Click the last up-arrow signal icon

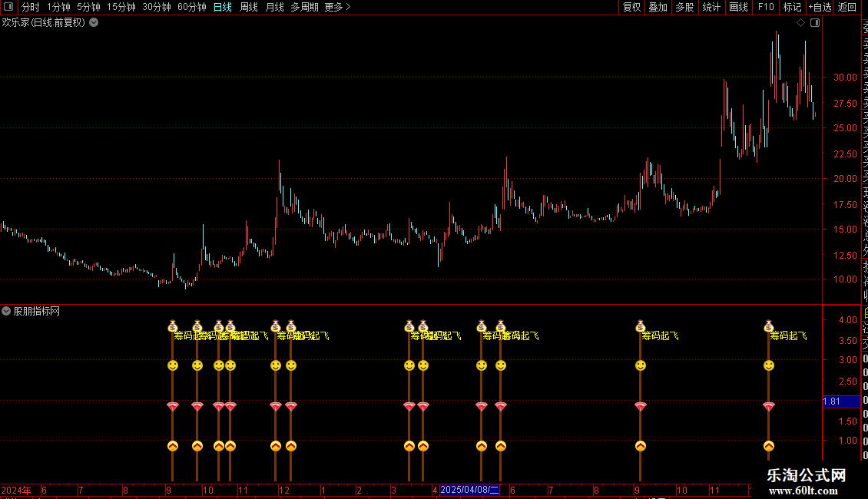[x=768, y=446]
